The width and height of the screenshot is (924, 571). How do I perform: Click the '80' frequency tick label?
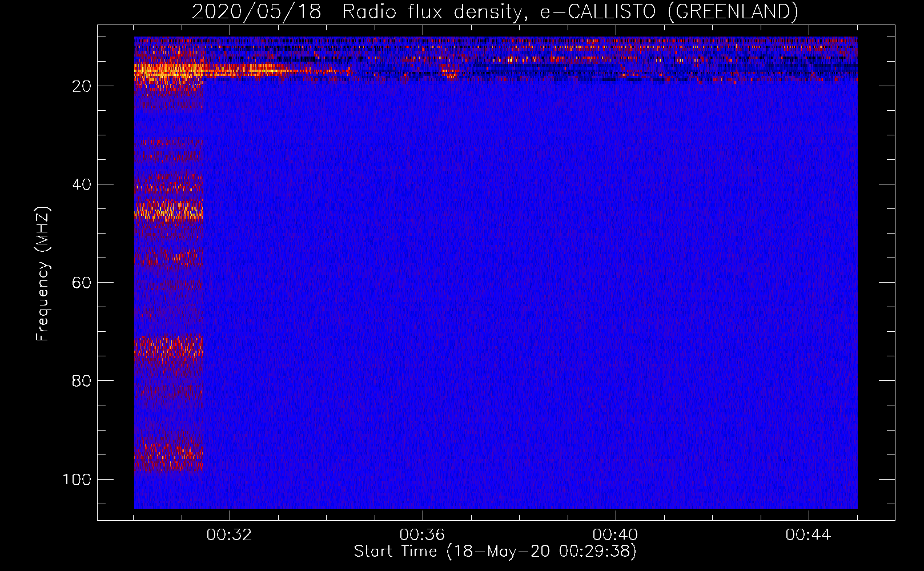coord(82,381)
